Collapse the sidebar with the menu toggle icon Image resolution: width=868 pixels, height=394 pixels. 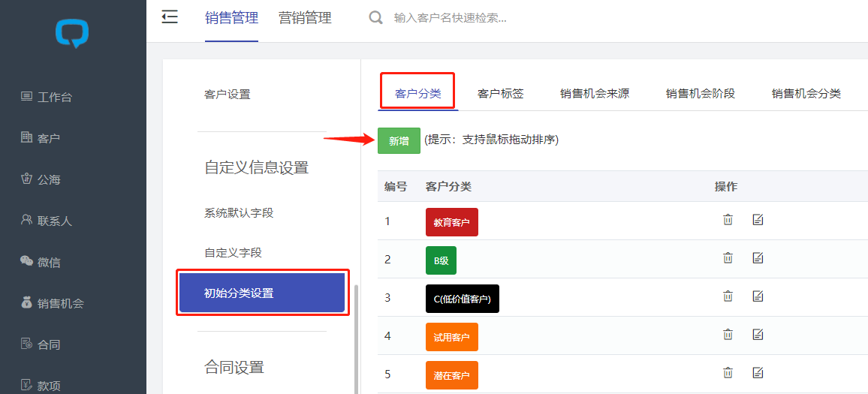click(x=170, y=17)
